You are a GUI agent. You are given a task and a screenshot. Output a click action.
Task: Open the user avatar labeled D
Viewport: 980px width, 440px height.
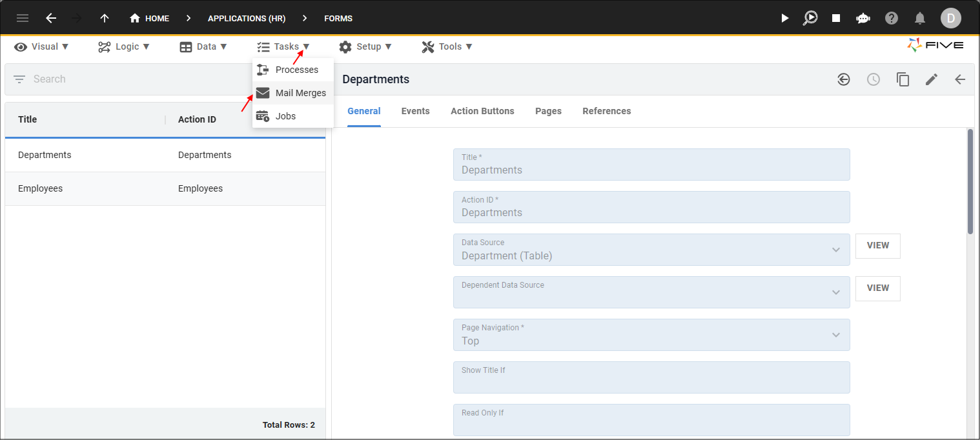coord(950,18)
